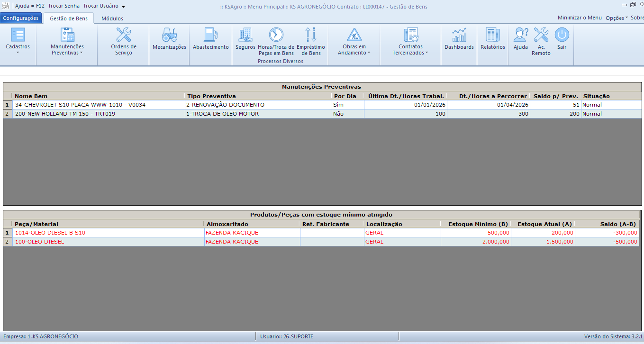Click Minimizar o Menu
644x344 pixels.
coord(579,18)
